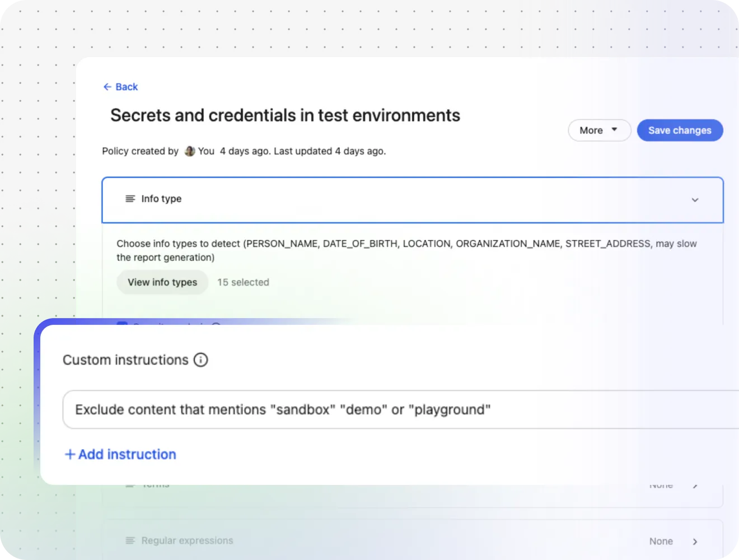Add instruction via the blue link
The height and width of the screenshot is (560, 739).
click(x=120, y=454)
